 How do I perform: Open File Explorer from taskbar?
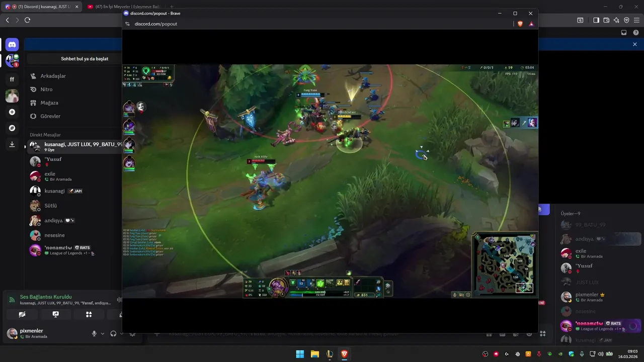coord(314,354)
